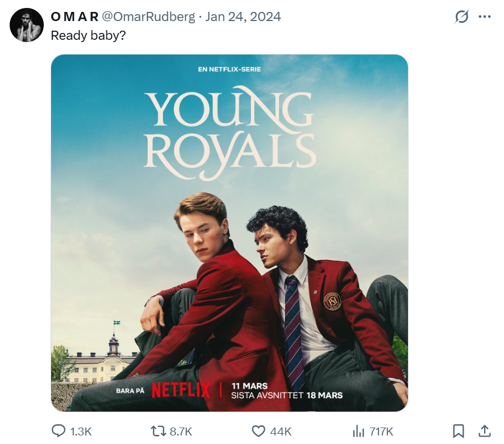
Task: Click the "O M A R" display name
Action: tap(74, 17)
